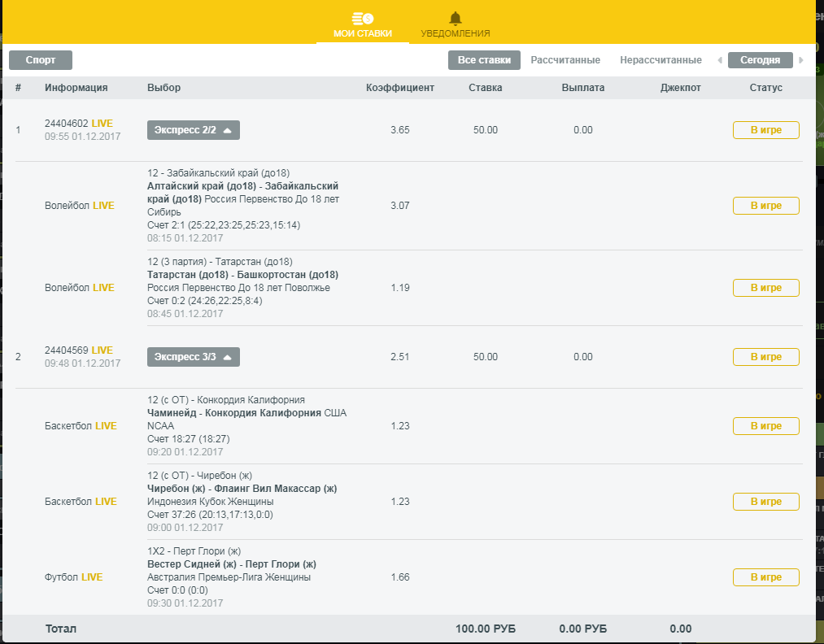
Task: Open the My Bets coins icon
Action: coord(362,18)
